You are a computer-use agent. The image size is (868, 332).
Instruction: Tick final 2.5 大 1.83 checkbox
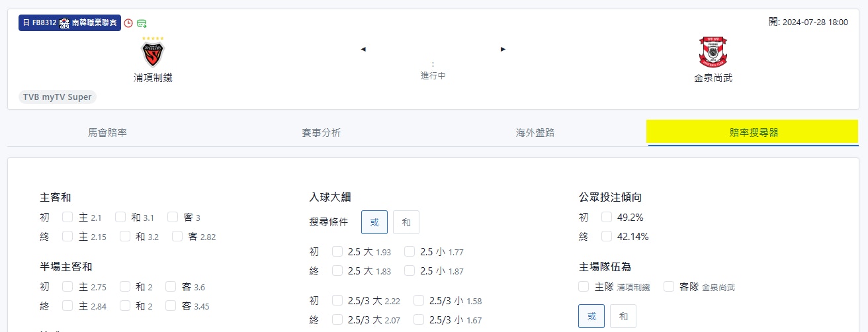[337, 270]
